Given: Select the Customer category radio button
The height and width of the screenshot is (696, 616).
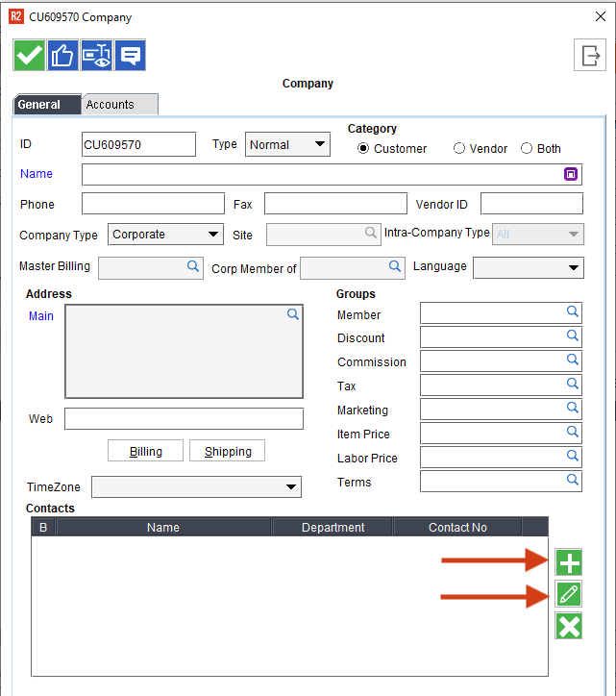Looking at the screenshot, I should (x=363, y=148).
